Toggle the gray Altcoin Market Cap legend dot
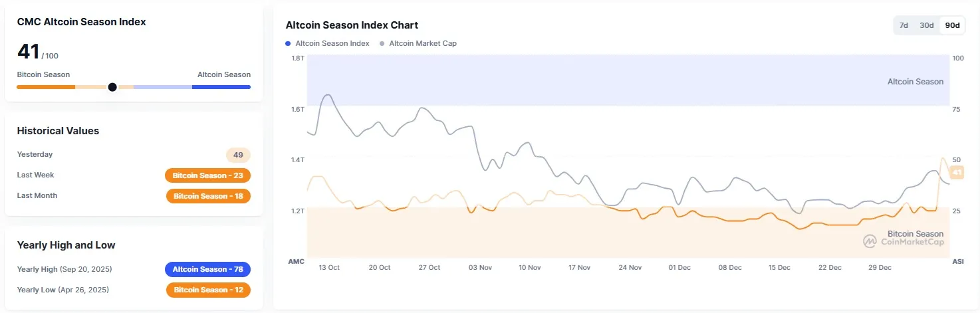 (x=382, y=44)
